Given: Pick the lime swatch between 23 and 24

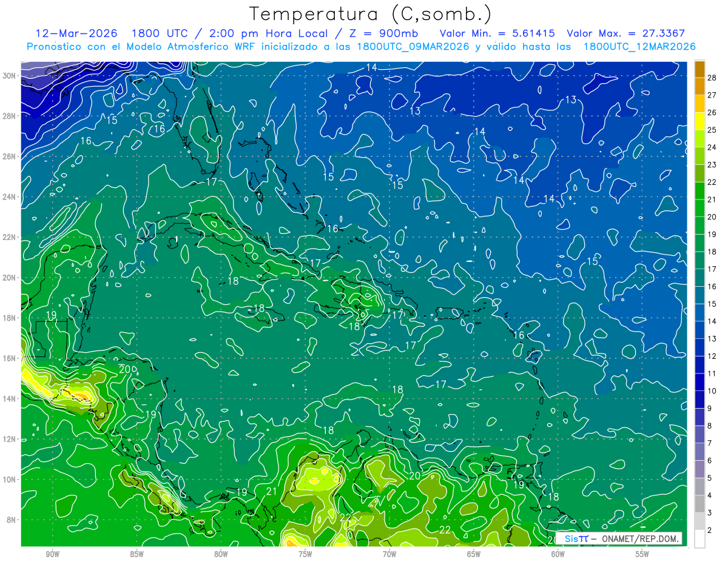Looking at the screenshot, I should [x=699, y=156].
